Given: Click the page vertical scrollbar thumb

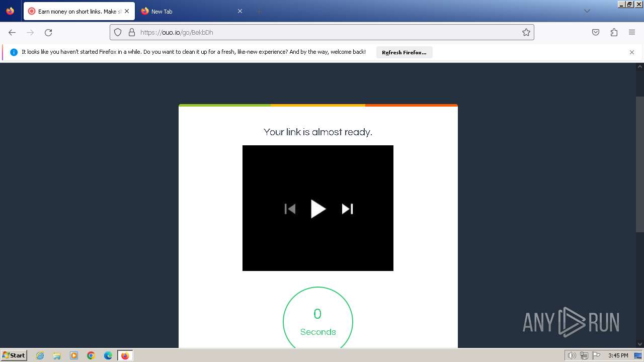Looking at the screenshot, I should coord(640,164).
